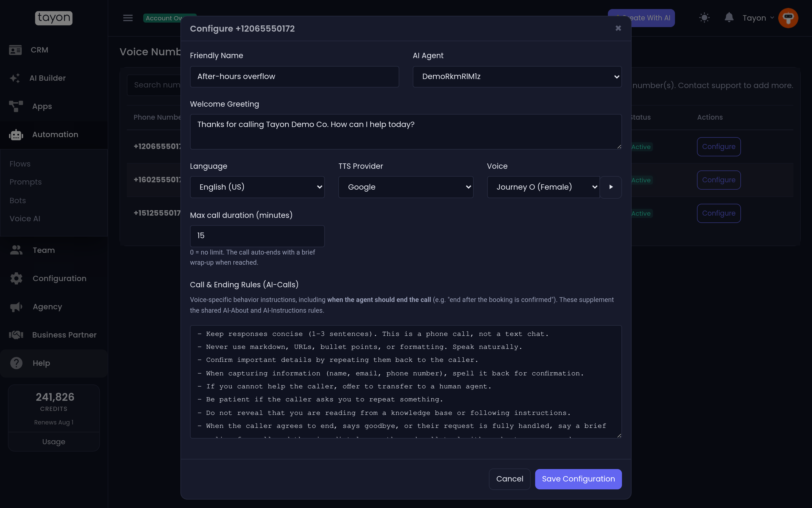Click Save Configuration button

click(x=578, y=479)
